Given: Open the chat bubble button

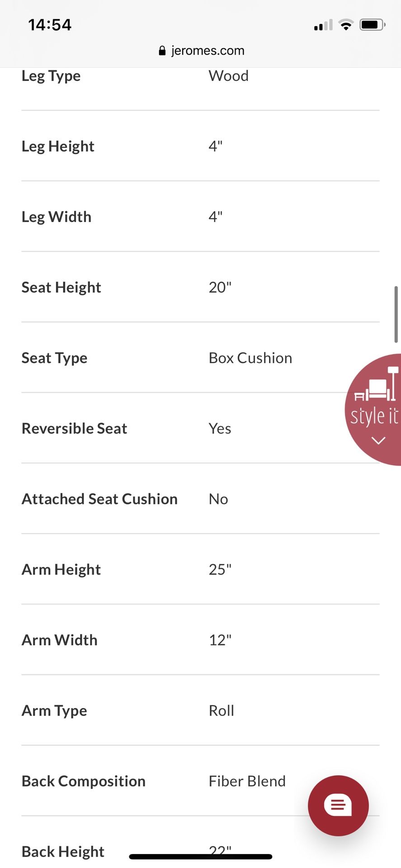Looking at the screenshot, I should point(338,805).
